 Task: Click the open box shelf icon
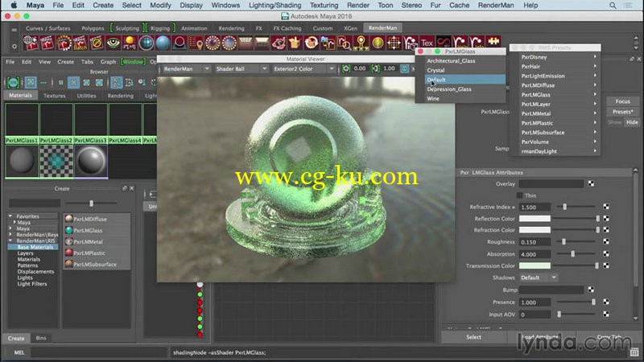pos(295,43)
